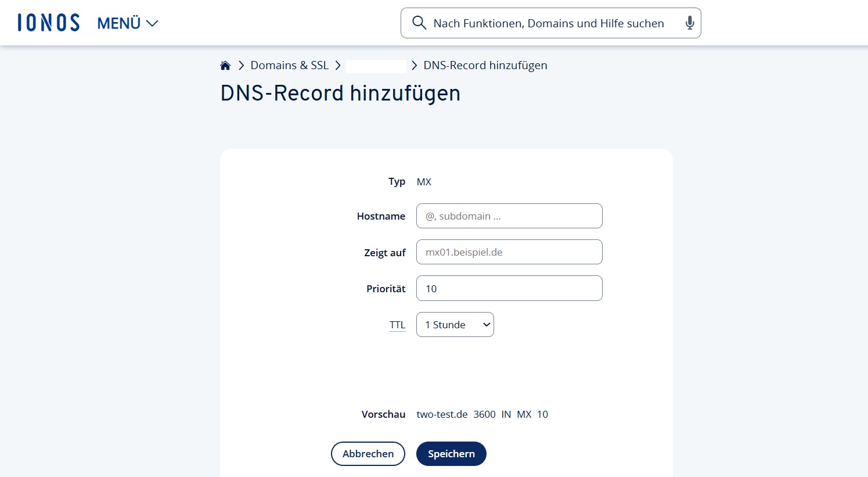Select the Priorität field with value 10
Image resolution: width=868 pixels, height=477 pixels.
pyautogui.click(x=509, y=288)
